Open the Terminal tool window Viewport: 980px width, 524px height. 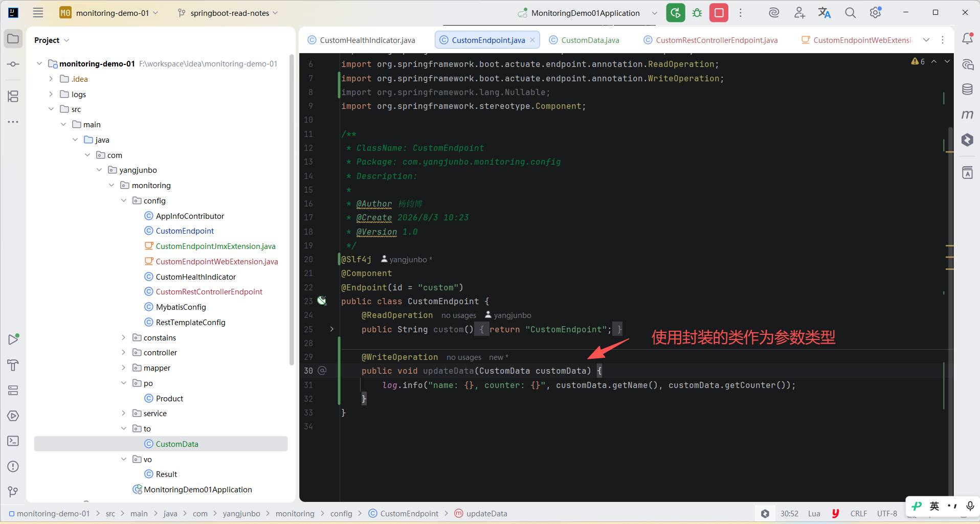pos(13,441)
